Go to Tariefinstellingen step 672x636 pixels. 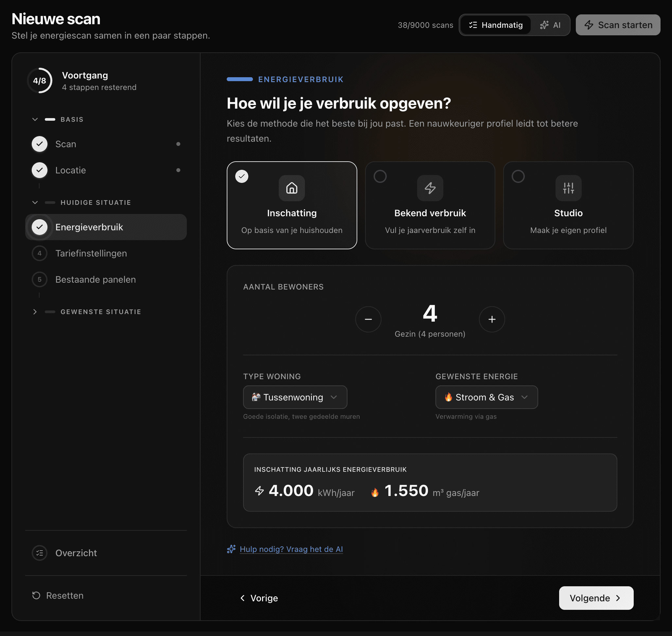click(91, 253)
